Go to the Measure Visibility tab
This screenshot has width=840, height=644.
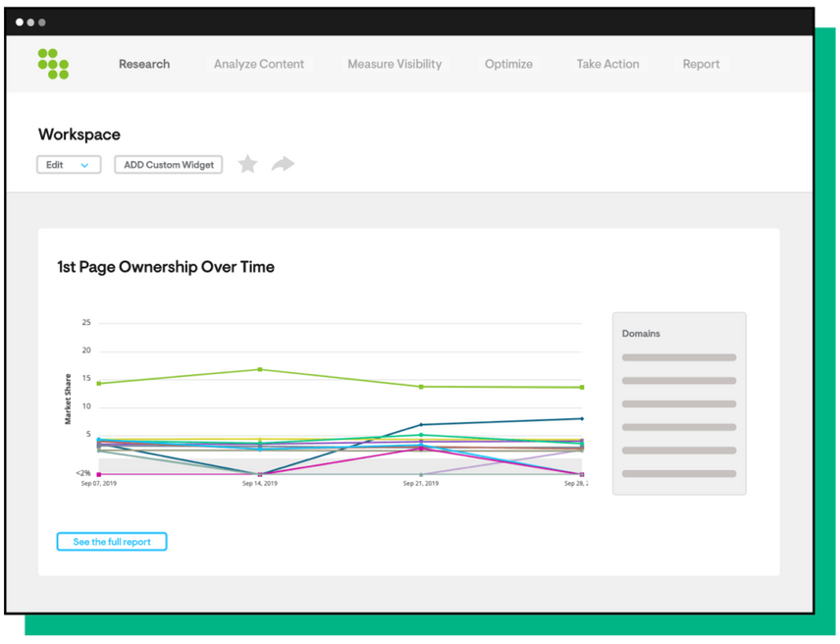(x=394, y=64)
